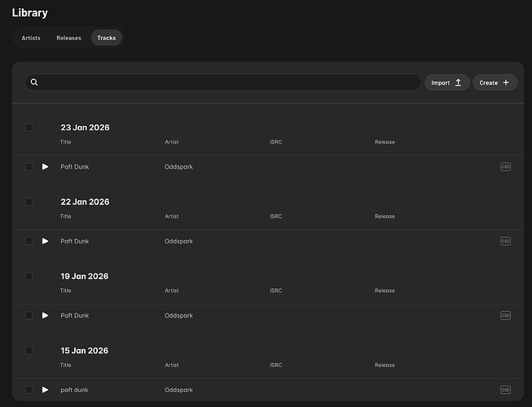Click the CID icon on 15 Jan track row
This screenshot has height=407, width=532.
click(505, 390)
